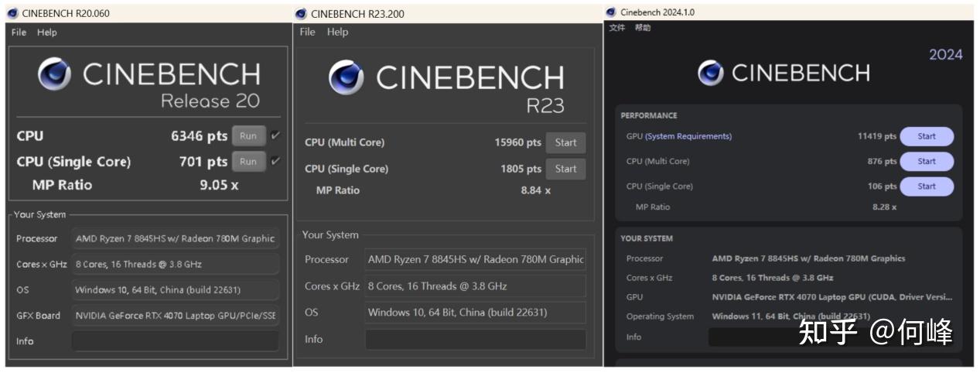Select the 106 pts single core score
This screenshot has width=980, height=373.
click(883, 186)
